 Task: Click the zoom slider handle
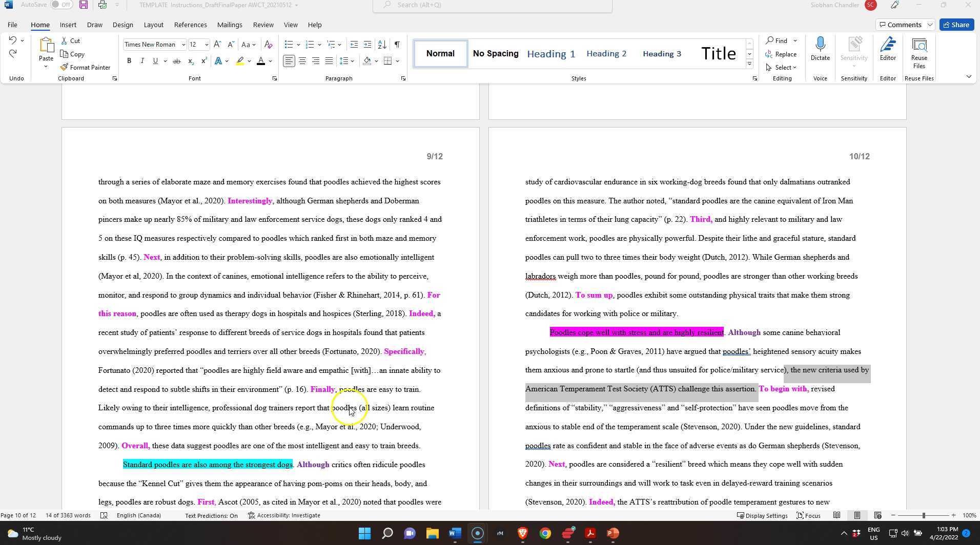coord(924,515)
